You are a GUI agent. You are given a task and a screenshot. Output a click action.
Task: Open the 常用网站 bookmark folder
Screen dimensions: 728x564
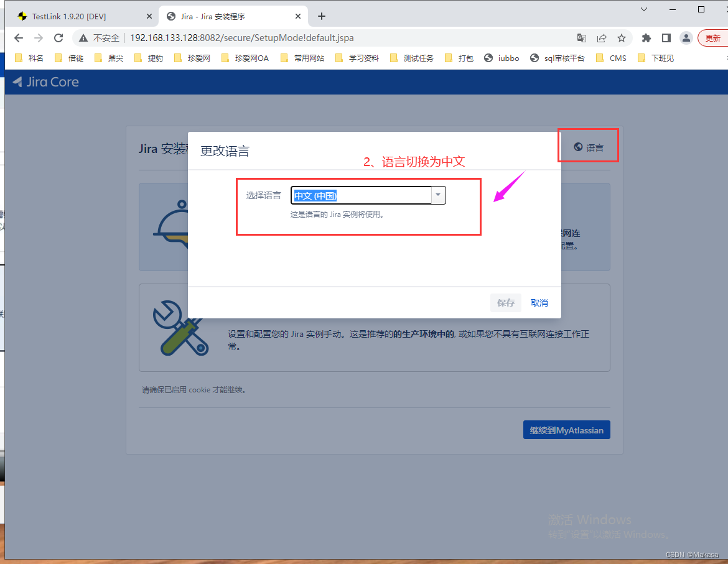pyautogui.click(x=303, y=58)
